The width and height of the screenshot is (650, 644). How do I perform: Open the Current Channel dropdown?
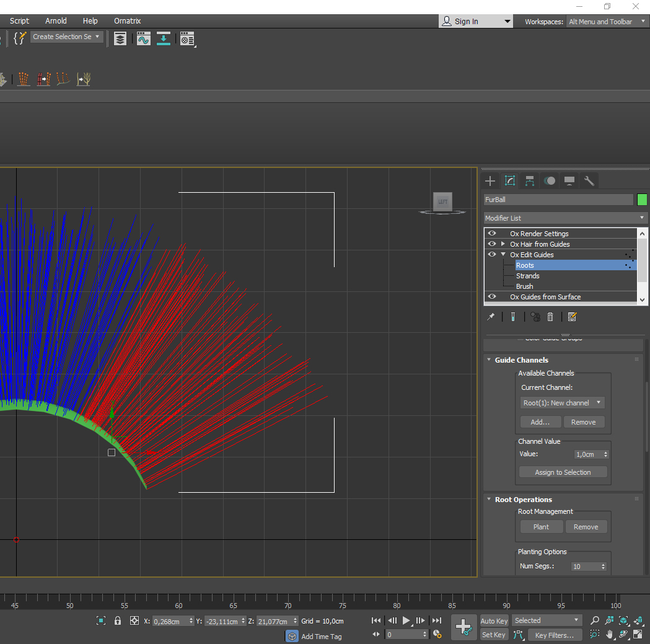563,403
